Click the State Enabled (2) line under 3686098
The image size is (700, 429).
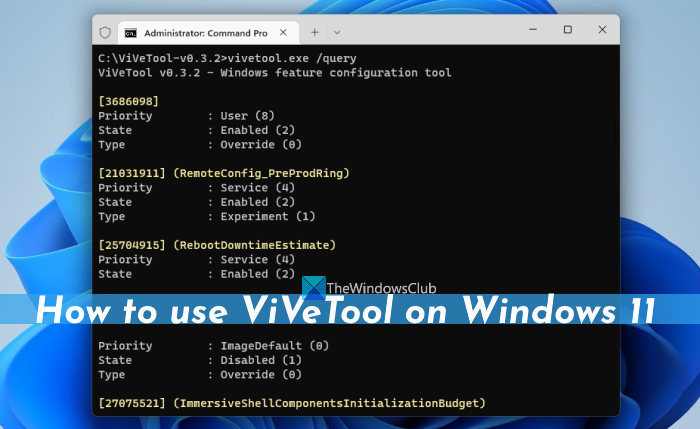coord(196,130)
